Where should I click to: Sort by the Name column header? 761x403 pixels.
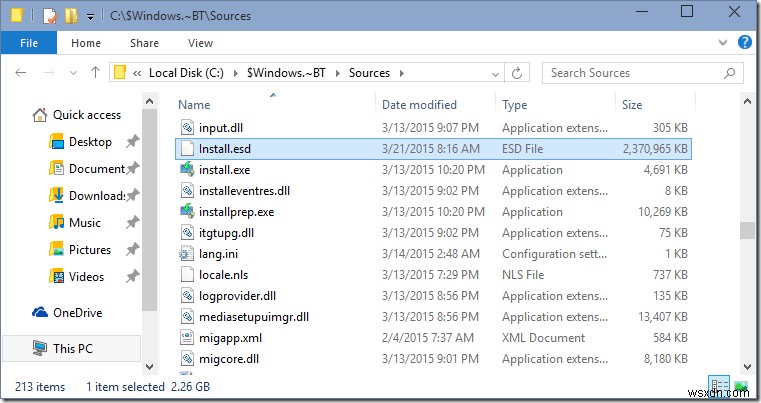pos(194,105)
